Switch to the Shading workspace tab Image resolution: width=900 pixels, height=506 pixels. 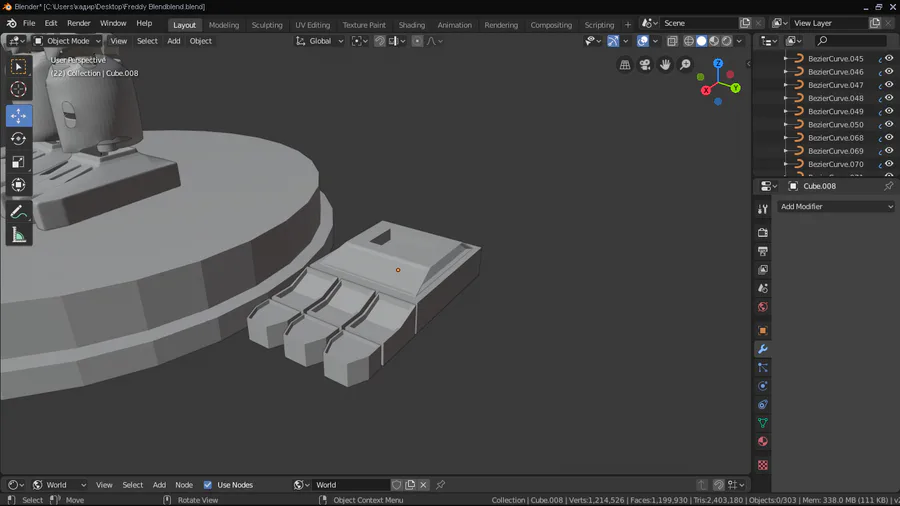point(412,25)
